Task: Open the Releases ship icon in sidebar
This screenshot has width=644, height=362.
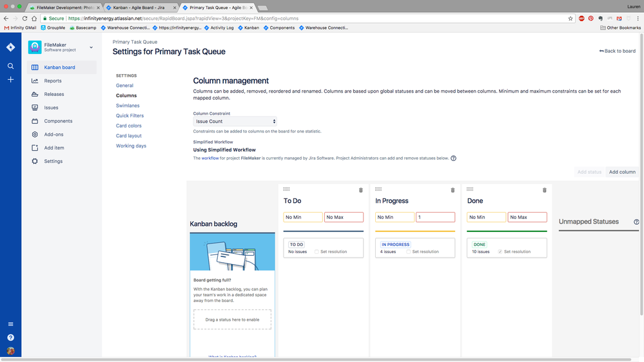Action: click(x=35, y=95)
